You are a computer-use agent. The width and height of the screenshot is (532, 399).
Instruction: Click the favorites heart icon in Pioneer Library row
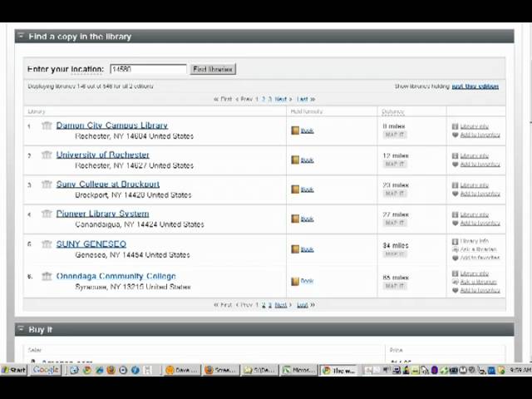[x=456, y=224]
